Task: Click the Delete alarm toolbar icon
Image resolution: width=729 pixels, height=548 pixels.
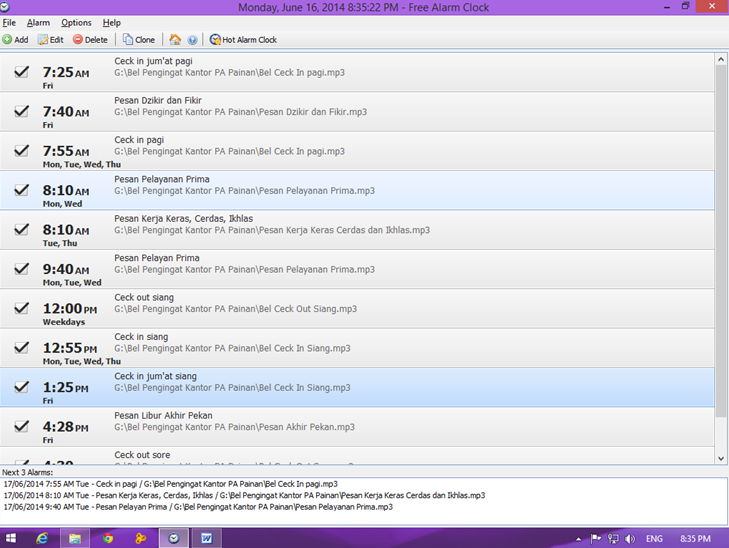Action: [90, 40]
